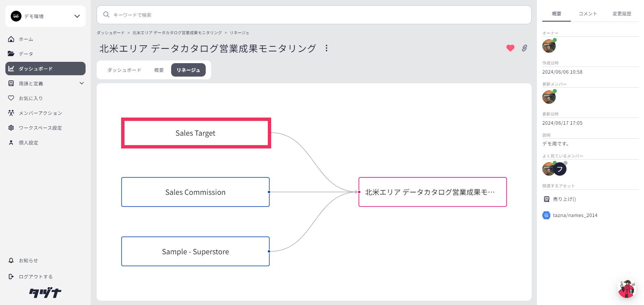Open the tazna/names_2014 related asset
Screen dimensions: 644x305
(x=575, y=215)
